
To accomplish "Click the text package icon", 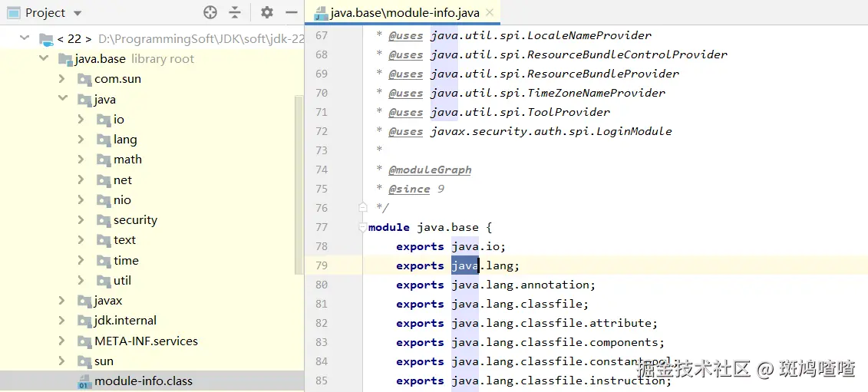I will [x=104, y=240].
